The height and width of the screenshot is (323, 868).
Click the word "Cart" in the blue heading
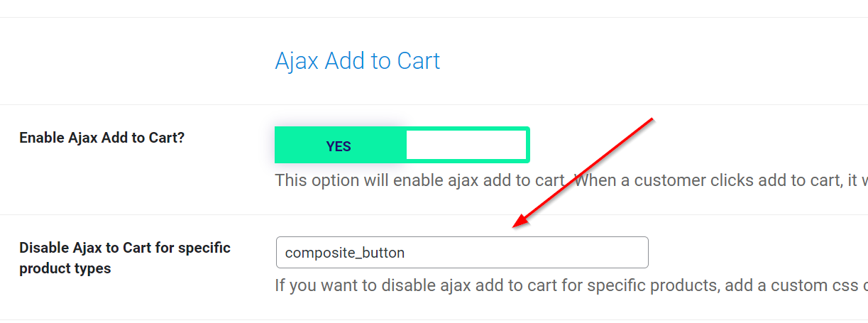[418, 61]
